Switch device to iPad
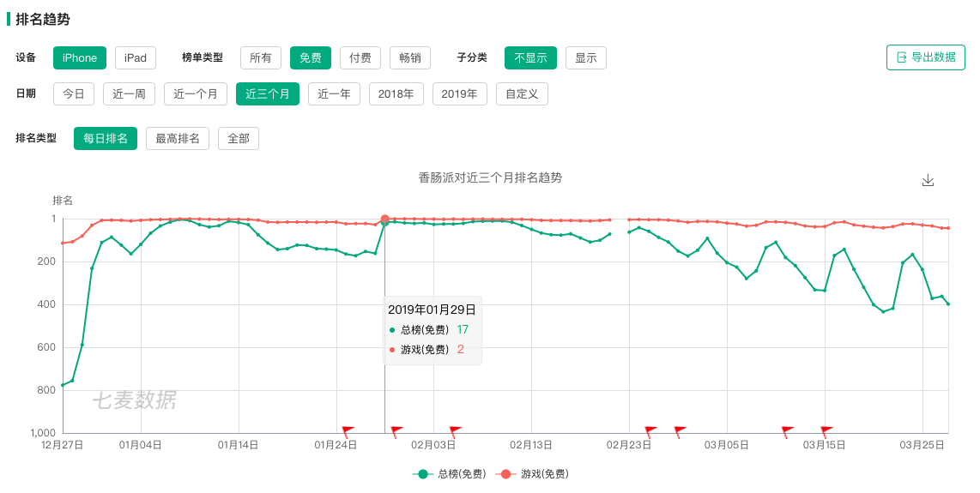This screenshot has width=980, height=493. 135,58
